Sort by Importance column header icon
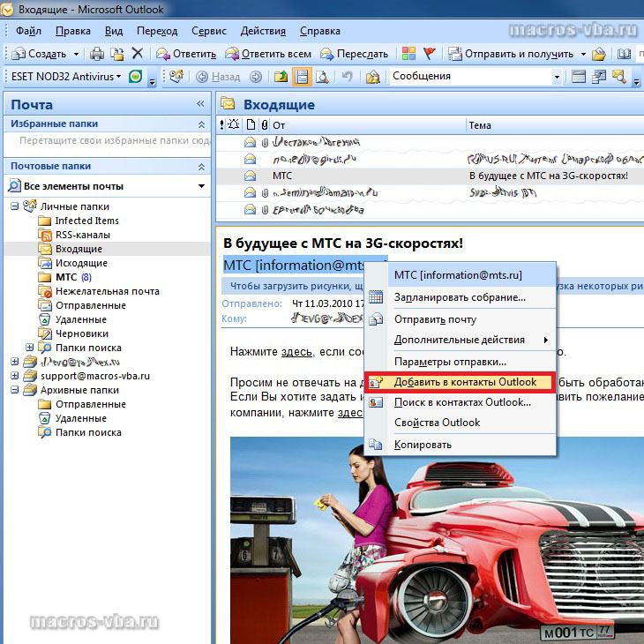 222,125
